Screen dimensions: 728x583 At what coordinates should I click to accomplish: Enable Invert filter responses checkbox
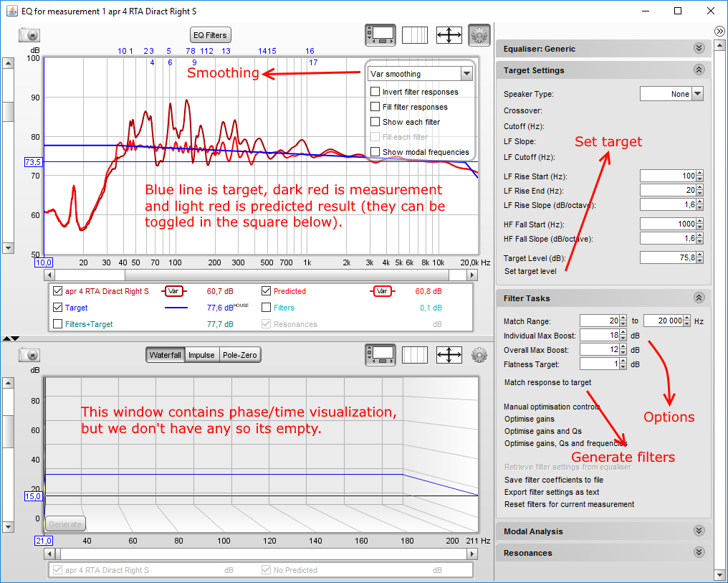375,92
